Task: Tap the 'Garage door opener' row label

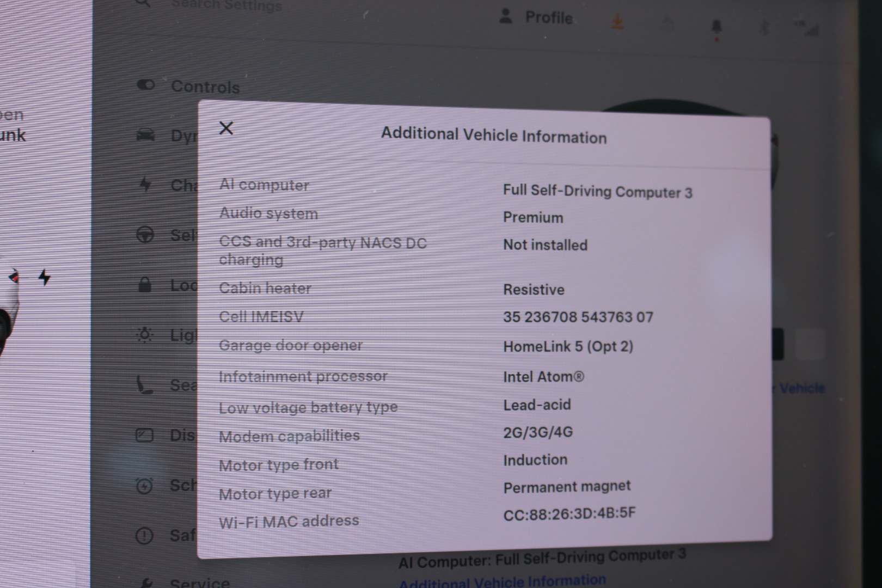Action: [291, 345]
